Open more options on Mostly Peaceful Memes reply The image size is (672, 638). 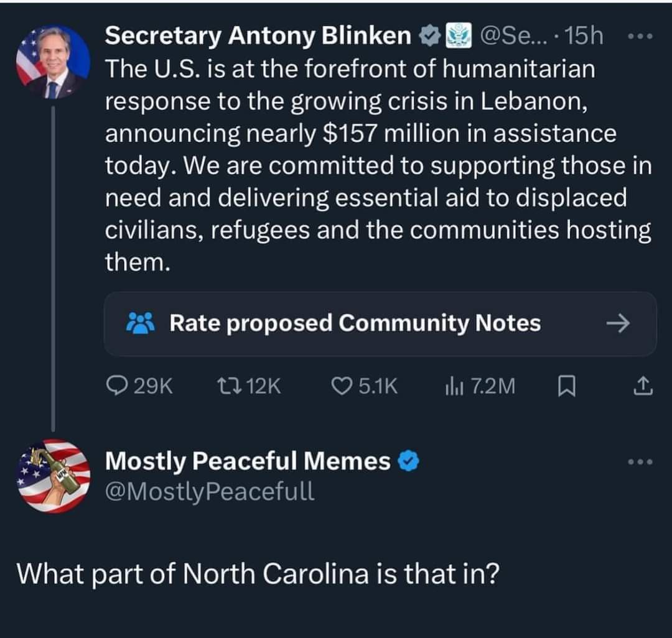tap(640, 462)
